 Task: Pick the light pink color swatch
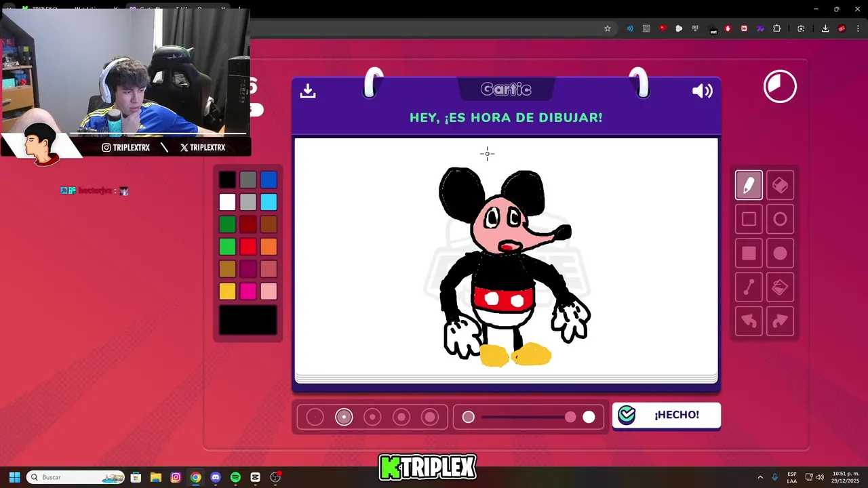click(x=269, y=291)
